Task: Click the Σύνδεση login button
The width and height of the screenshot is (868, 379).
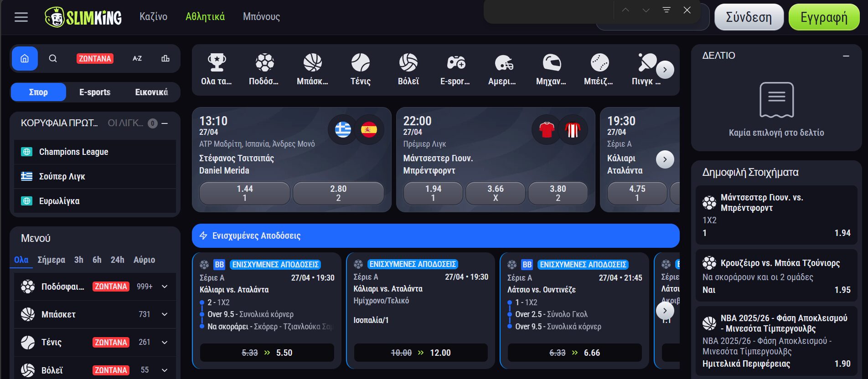Action: [749, 17]
